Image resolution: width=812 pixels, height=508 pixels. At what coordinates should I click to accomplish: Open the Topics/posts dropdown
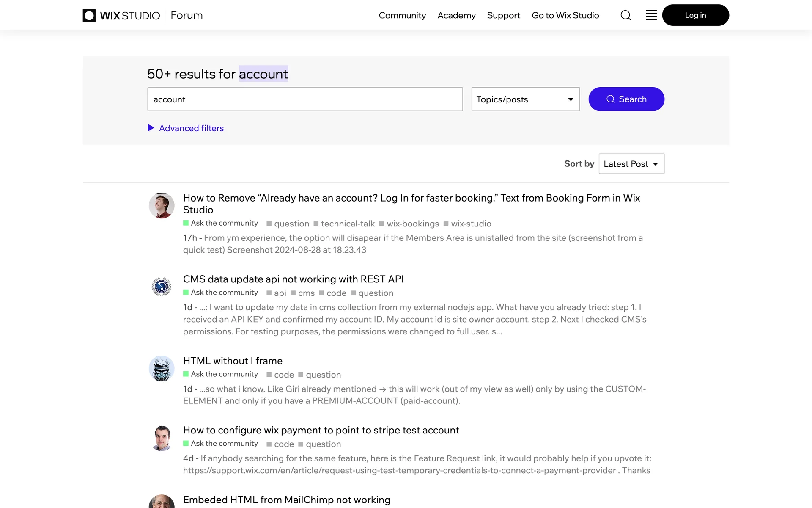tap(525, 99)
